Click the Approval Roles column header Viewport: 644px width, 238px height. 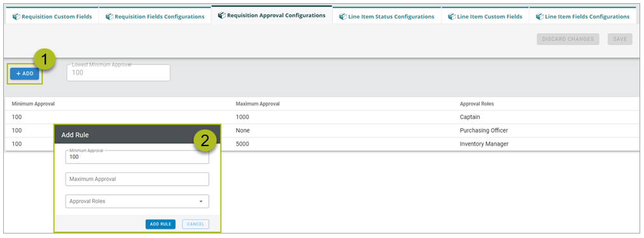(x=477, y=103)
